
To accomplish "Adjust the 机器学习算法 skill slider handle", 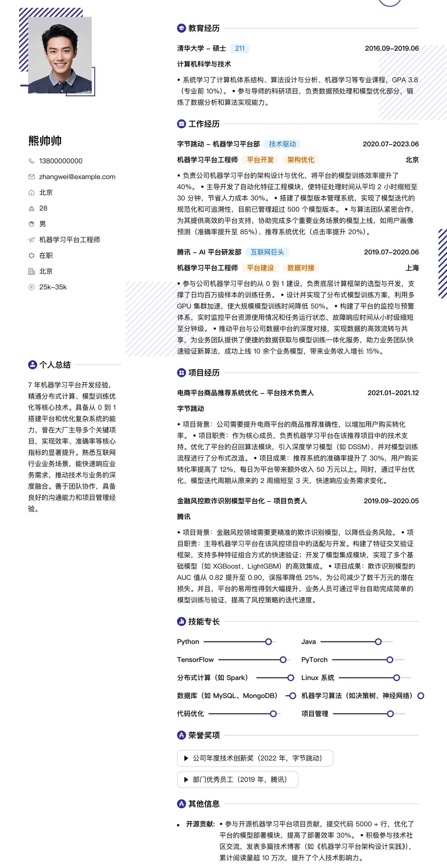I will [x=421, y=696].
